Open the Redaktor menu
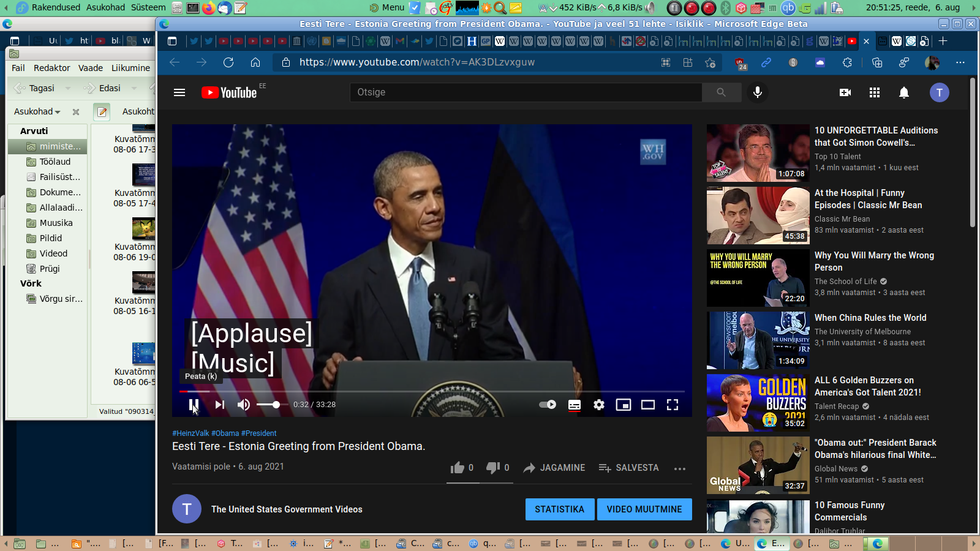Screen dimensions: 980x551 click(x=51, y=68)
